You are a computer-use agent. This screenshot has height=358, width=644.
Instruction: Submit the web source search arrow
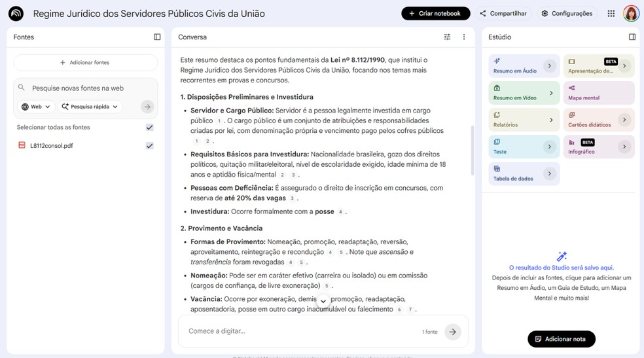pos(147,107)
